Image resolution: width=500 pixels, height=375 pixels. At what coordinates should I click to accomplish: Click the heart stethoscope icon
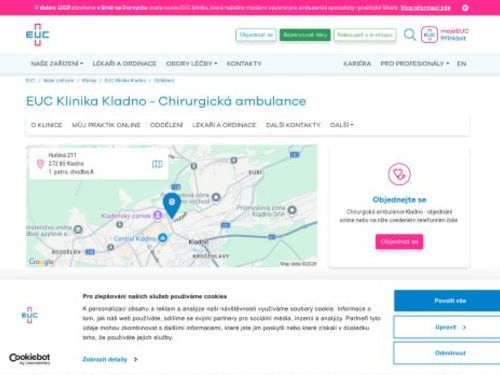coord(399,174)
